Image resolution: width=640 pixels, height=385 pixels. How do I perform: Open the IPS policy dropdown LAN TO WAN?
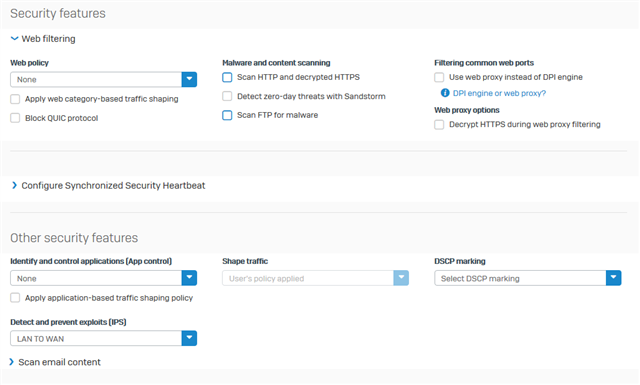(103, 338)
